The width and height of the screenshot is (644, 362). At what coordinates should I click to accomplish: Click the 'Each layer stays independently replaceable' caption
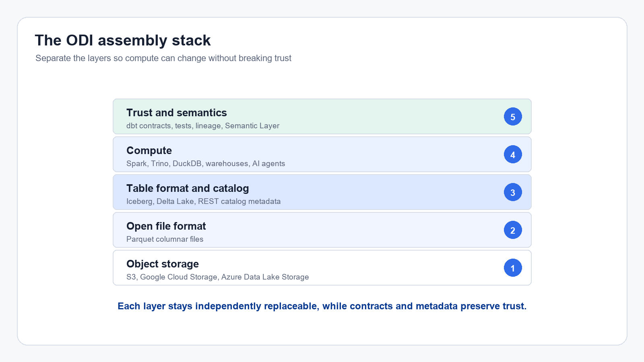tap(322, 306)
